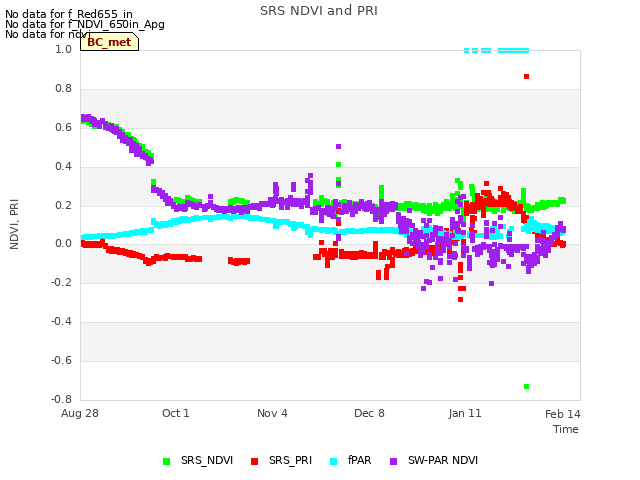Click the No data for f_NDVI_650in_Apg message
This screenshot has width=640, height=480.
point(85,24)
